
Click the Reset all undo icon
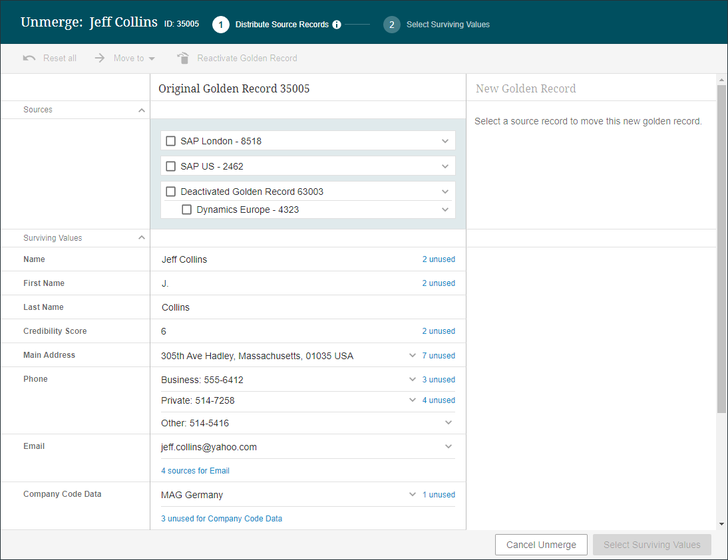pos(29,59)
